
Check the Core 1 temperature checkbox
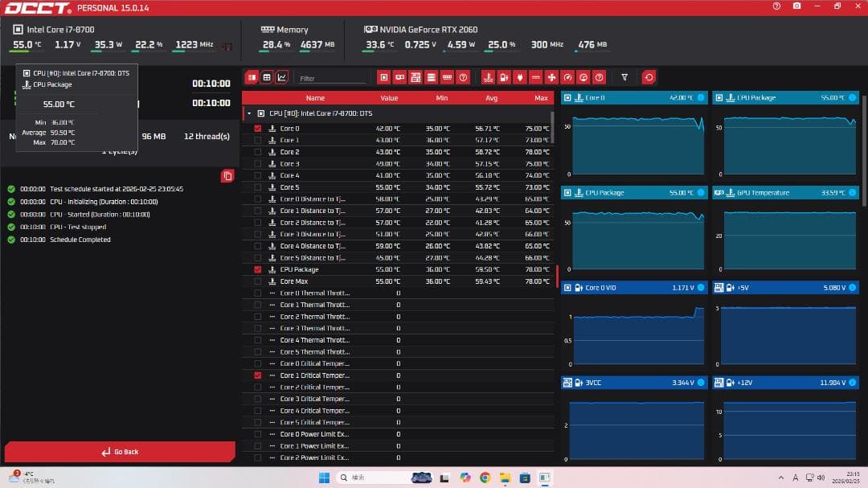pos(258,140)
